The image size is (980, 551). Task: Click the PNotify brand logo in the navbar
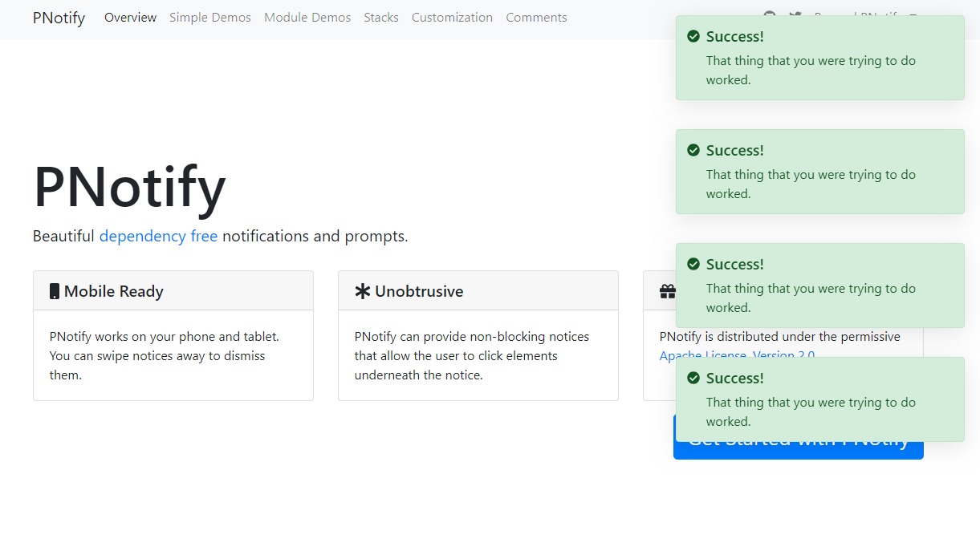pos(59,18)
